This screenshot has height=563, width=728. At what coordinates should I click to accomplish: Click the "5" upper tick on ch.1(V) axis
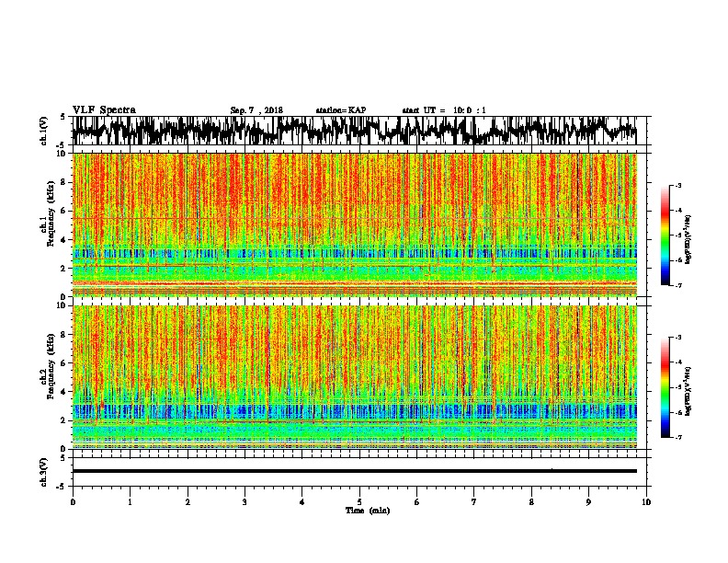63,117
